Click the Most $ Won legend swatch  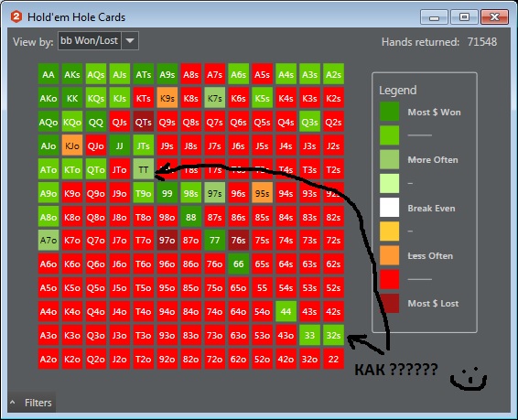click(389, 112)
